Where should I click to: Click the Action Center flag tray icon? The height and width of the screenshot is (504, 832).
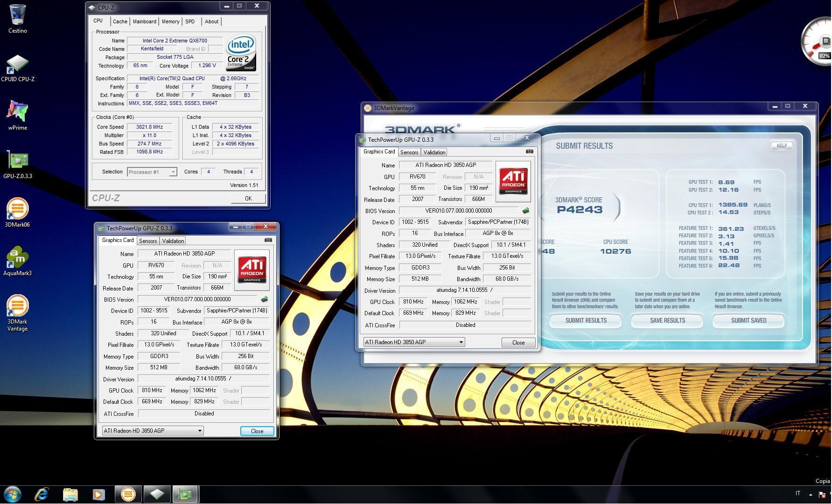[x=822, y=495]
